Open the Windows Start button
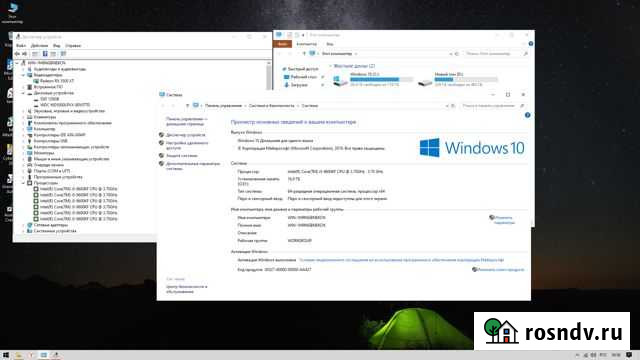This screenshot has width=640, height=360. tap(6, 355)
